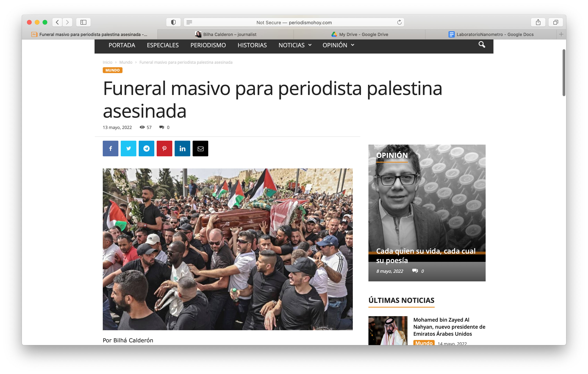Share article via Telegram icon
The image size is (588, 374).
pyautogui.click(x=147, y=149)
